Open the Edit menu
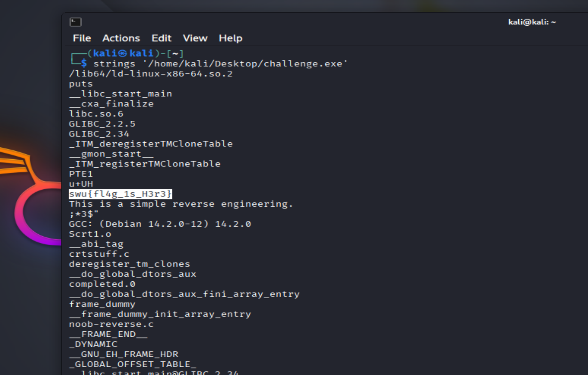The image size is (588, 375). pos(161,38)
